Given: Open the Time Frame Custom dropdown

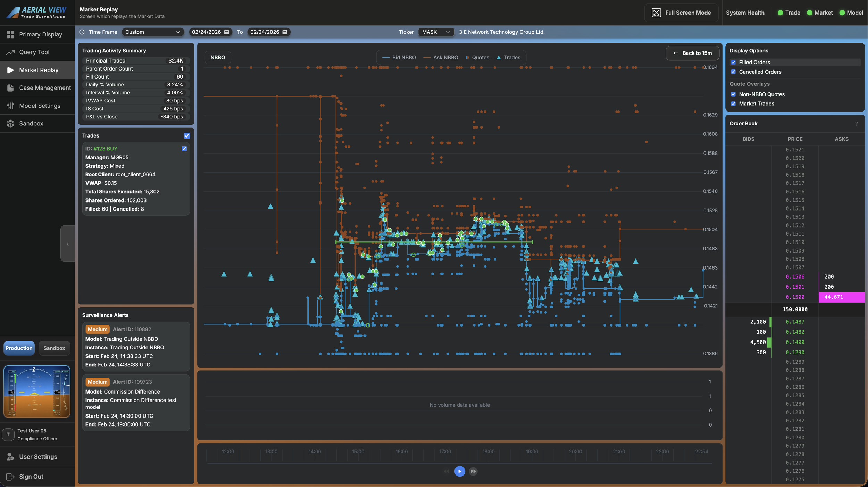Looking at the screenshot, I should [152, 32].
